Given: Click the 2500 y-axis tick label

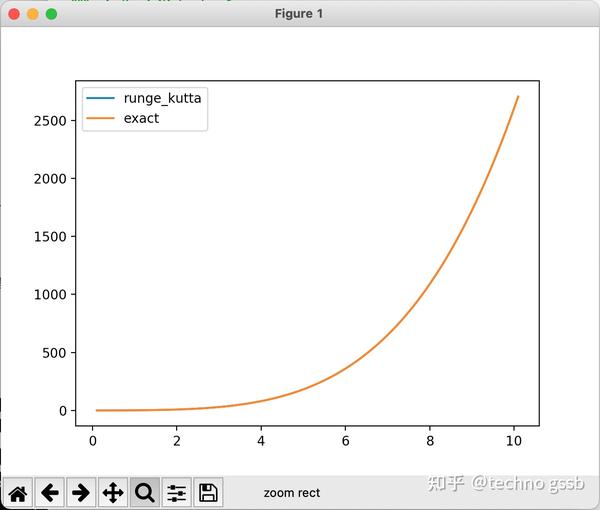Looking at the screenshot, I should [x=50, y=121].
